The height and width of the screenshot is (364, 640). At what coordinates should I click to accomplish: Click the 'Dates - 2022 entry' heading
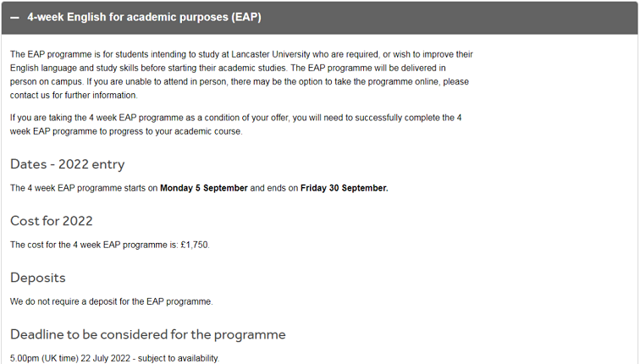(68, 164)
